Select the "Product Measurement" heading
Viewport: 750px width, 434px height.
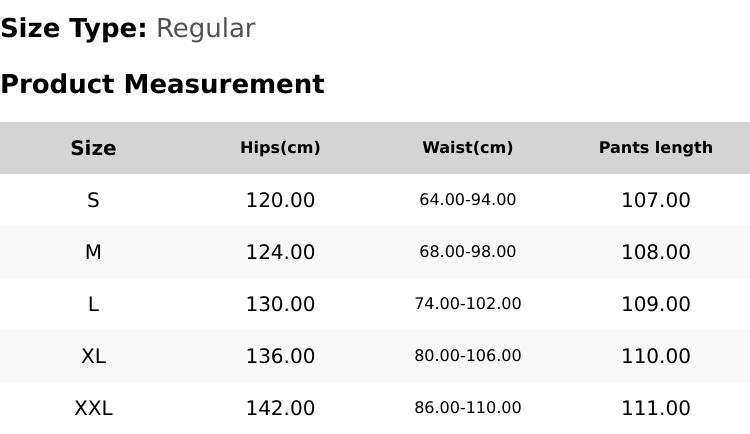click(x=162, y=84)
